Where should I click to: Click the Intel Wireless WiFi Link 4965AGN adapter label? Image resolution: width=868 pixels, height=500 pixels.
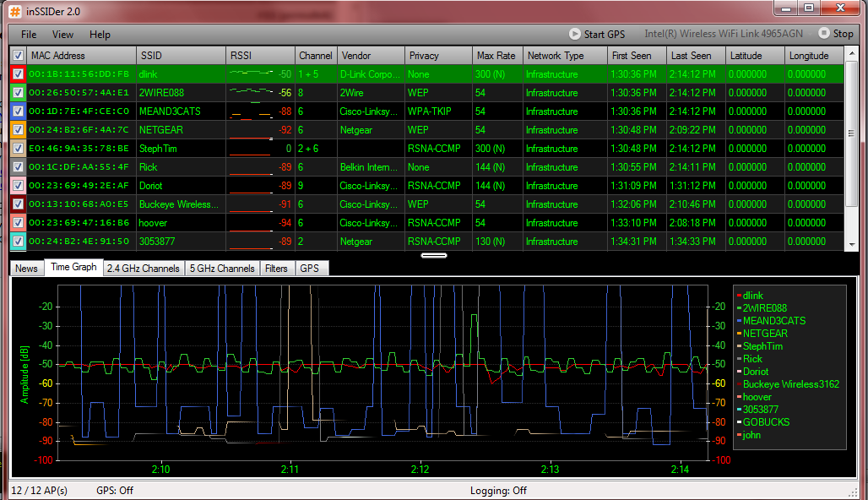pyautogui.click(x=724, y=34)
